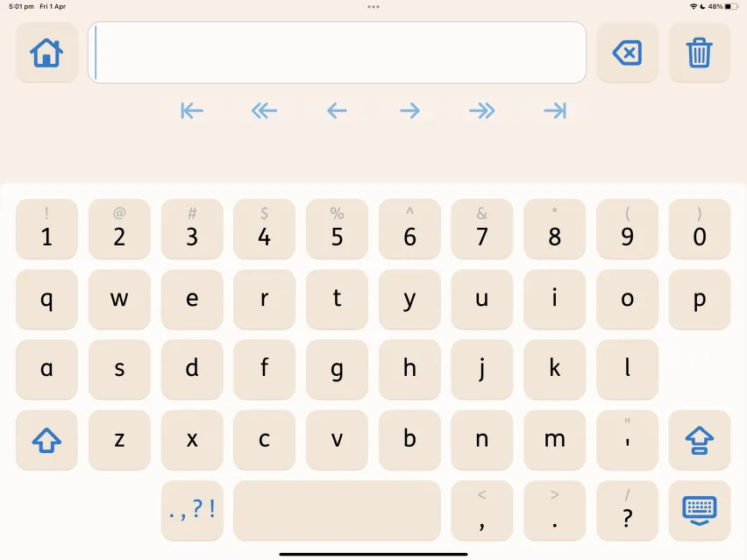Tap the backspace delete icon
Viewport: 747px width, 560px height.
click(627, 53)
